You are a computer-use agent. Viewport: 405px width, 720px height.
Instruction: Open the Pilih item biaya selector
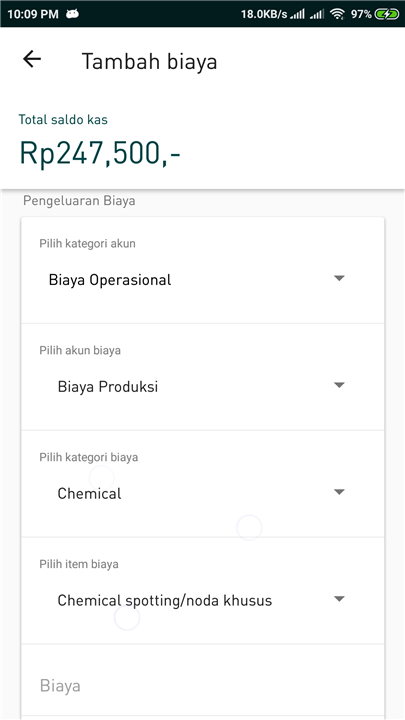(x=202, y=591)
